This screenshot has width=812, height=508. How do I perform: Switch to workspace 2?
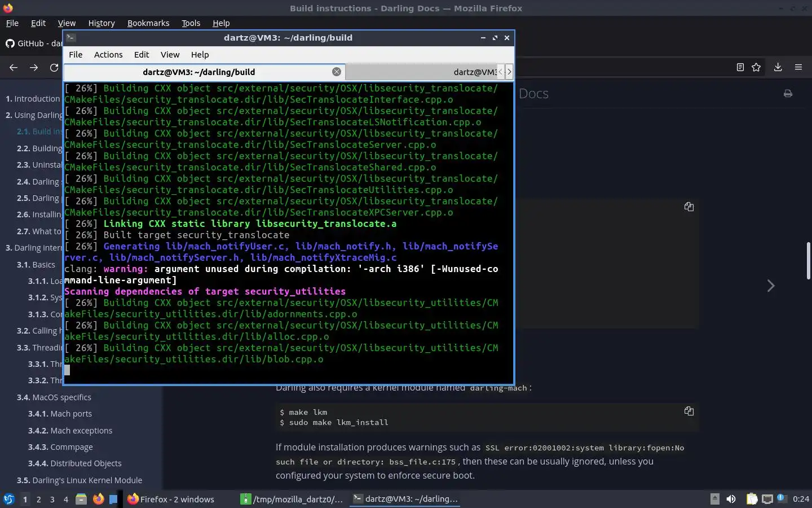click(x=38, y=499)
